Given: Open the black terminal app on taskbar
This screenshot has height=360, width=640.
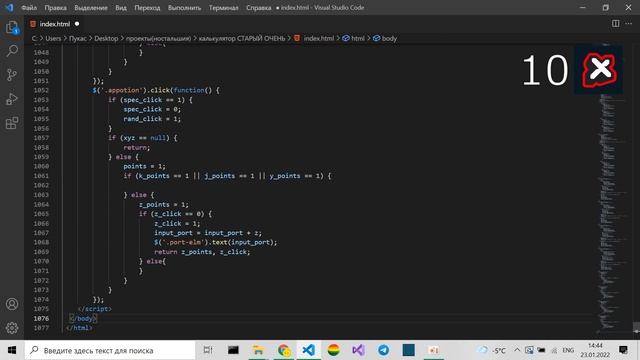Looking at the screenshot, I should [x=233, y=350].
